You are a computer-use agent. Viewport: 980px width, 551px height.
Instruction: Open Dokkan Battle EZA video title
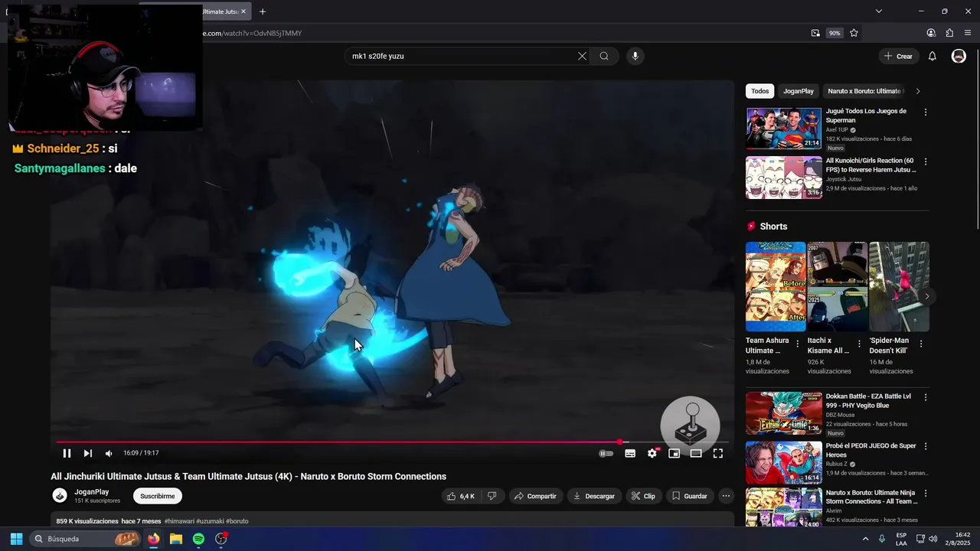[x=868, y=401]
